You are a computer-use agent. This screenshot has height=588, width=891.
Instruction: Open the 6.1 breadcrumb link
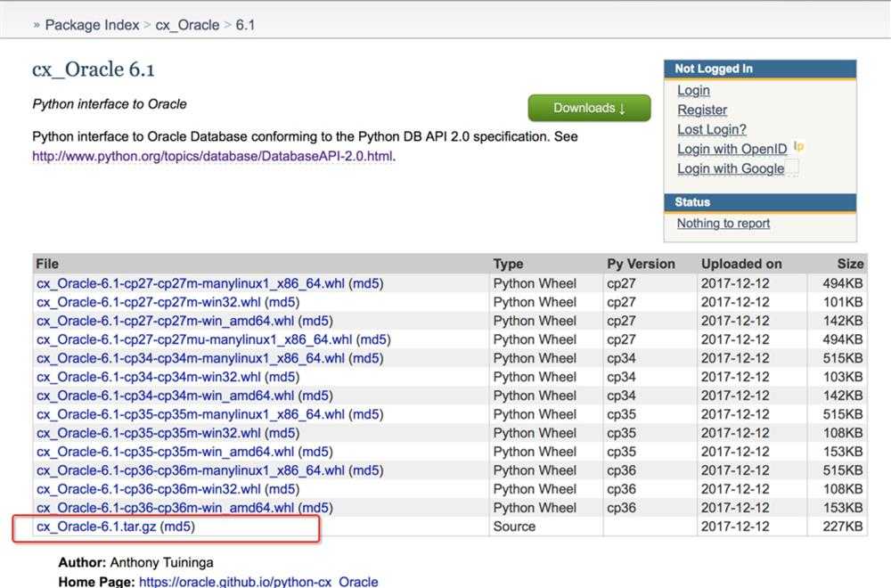[245, 25]
